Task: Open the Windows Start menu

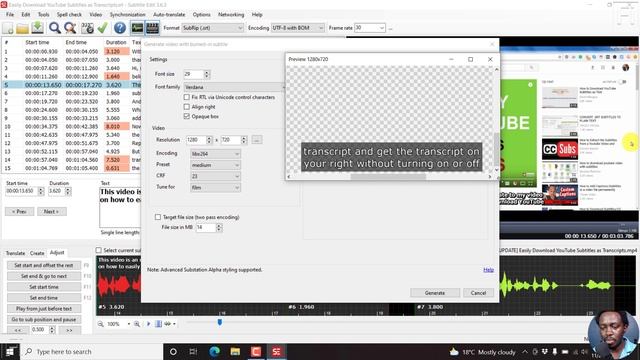Action: coord(10,351)
